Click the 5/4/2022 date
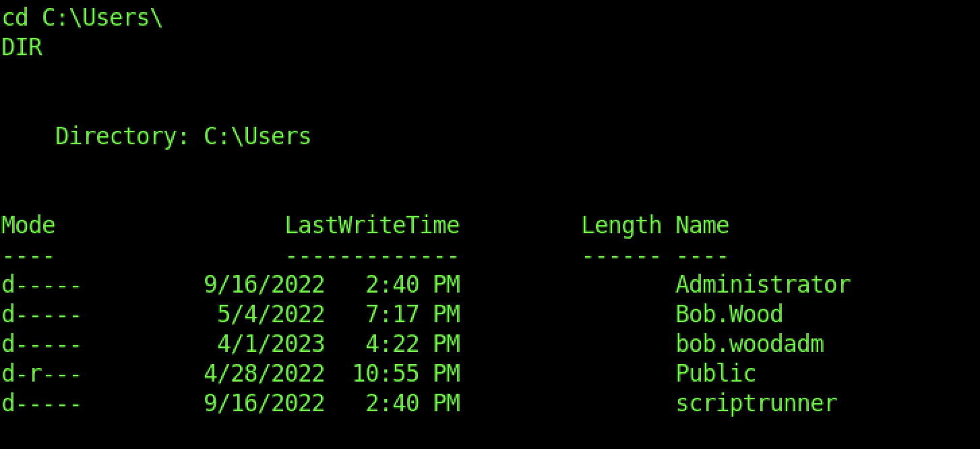The image size is (980, 449). point(270,314)
